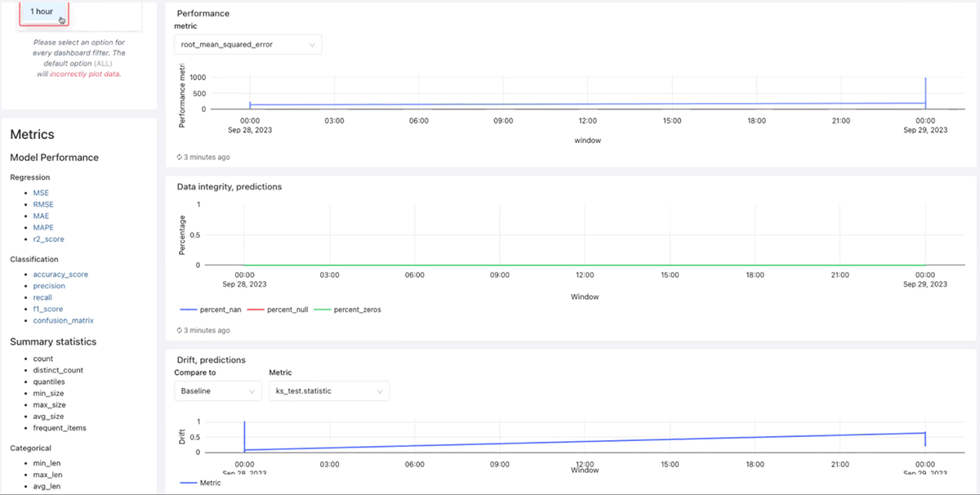The height and width of the screenshot is (495, 980).
Task: Click the precision link
Action: (x=49, y=286)
